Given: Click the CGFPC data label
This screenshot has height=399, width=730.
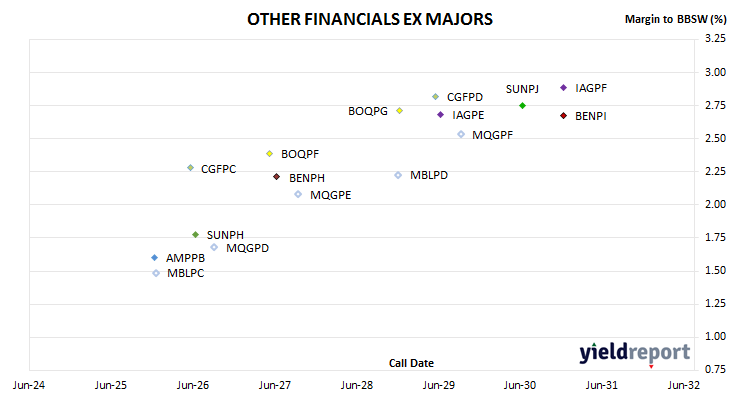Looking at the screenshot, I should (218, 169).
